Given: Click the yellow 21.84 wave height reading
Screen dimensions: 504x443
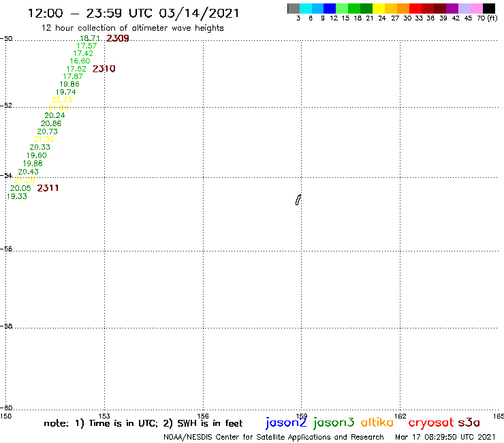Looking at the screenshot, I should [x=58, y=108].
